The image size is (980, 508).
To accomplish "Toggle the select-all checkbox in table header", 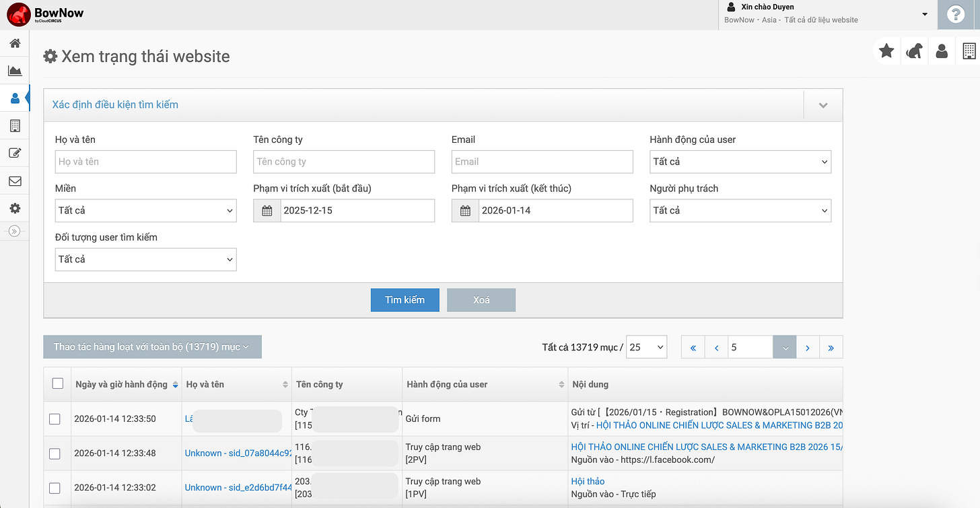I will pyautogui.click(x=58, y=384).
